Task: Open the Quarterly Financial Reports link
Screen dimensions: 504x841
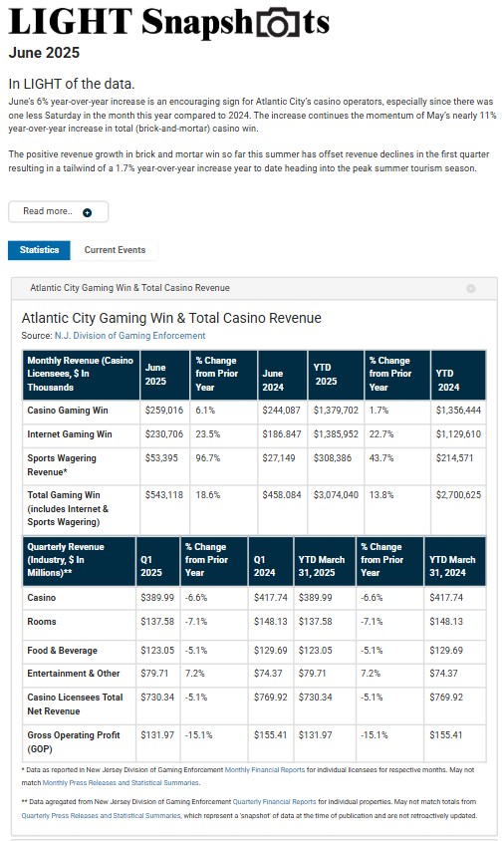Action: 274,802
